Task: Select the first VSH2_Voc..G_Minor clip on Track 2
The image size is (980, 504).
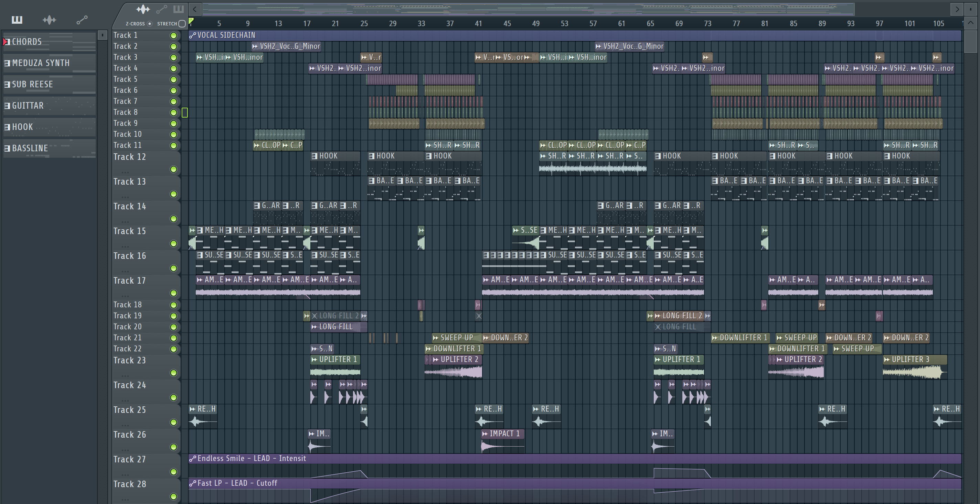Action: point(287,46)
